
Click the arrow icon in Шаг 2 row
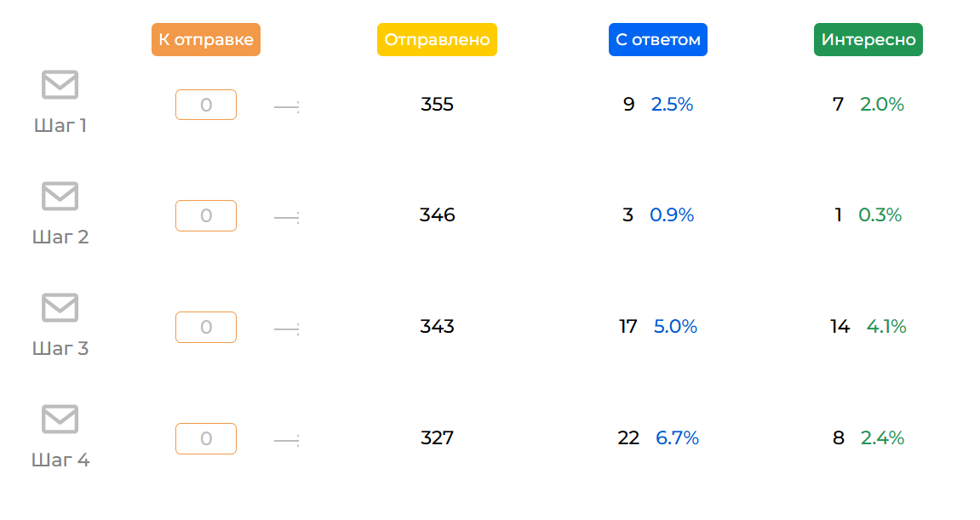click(287, 218)
